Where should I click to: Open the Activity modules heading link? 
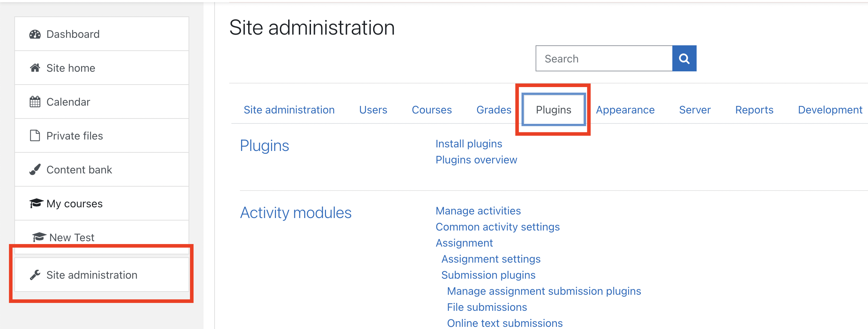click(x=296, y=213)
